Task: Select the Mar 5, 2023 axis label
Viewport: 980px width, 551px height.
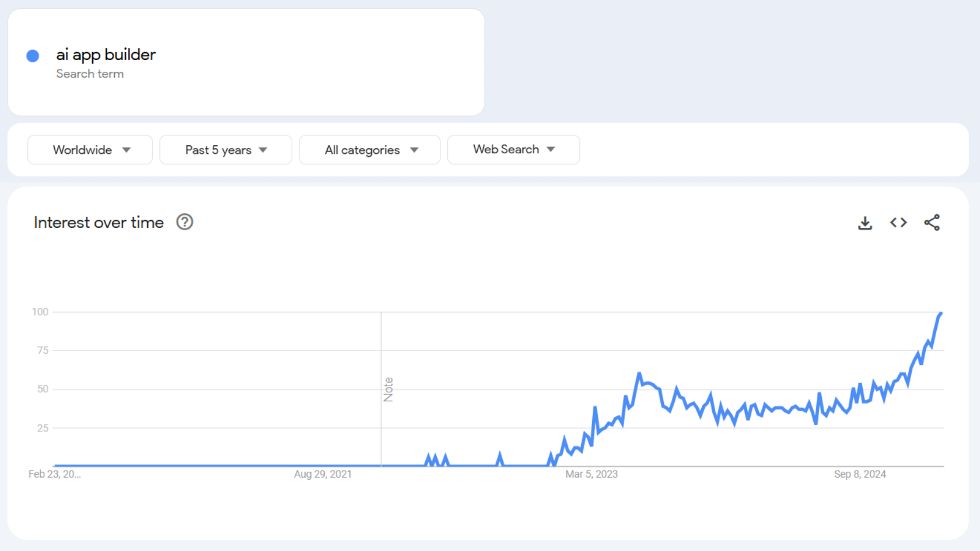Action: [591, 474]
